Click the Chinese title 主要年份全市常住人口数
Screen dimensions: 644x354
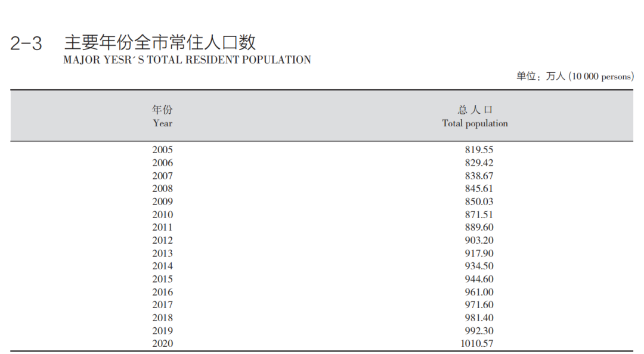pos(160,42)
